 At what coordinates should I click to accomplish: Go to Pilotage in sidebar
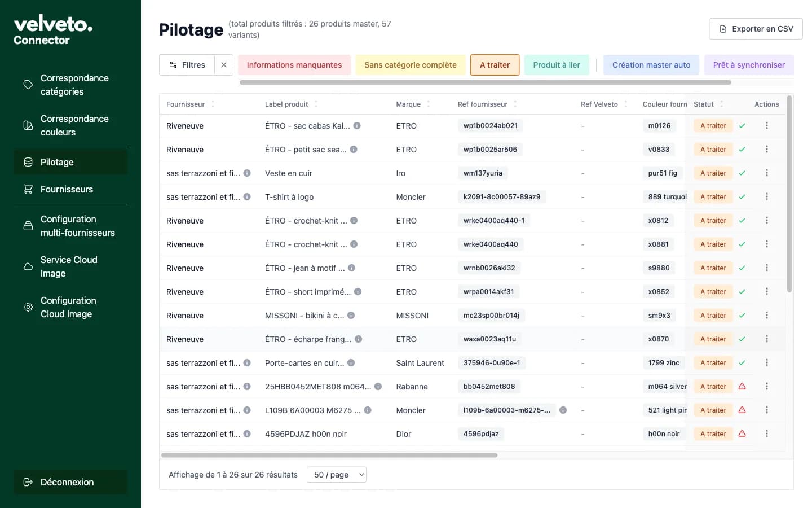(70, 162)
